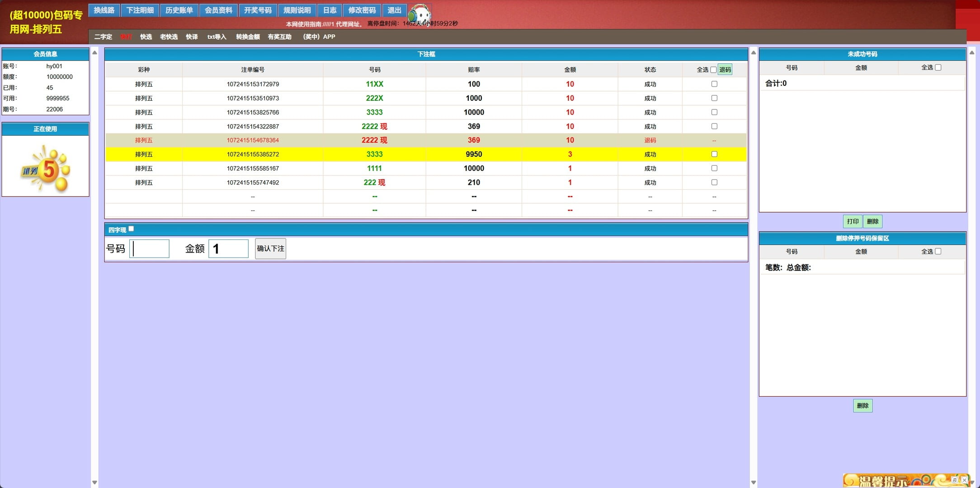Close the 温馨提示 popup with the X icon
Screen dimensions: 980x488
[964, 480]
